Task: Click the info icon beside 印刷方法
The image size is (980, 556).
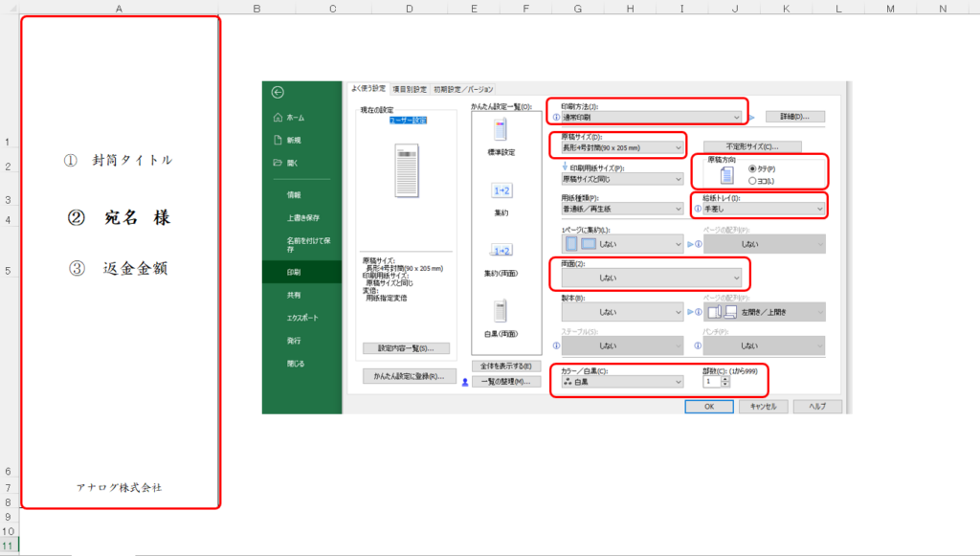Action: [x=556, y=117]
